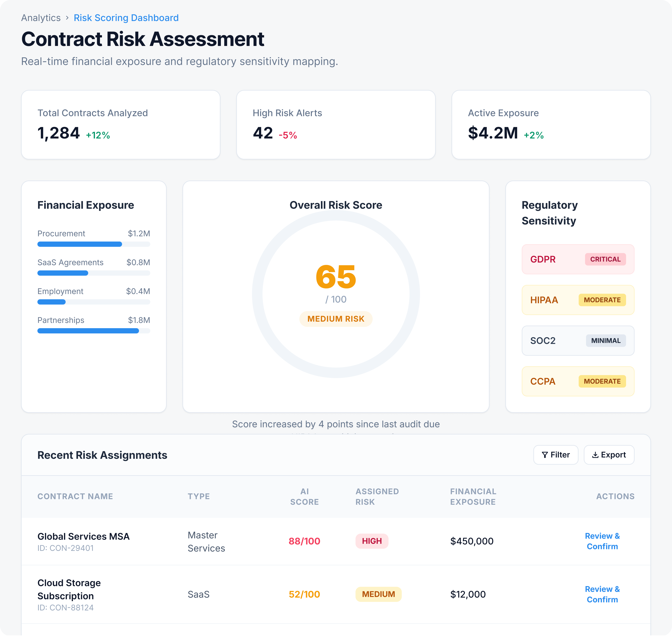The width and height of the screenshot is (672, 636).
Task: Click the Procurement exposure progress bar
Action: click(x=94, y=244)
